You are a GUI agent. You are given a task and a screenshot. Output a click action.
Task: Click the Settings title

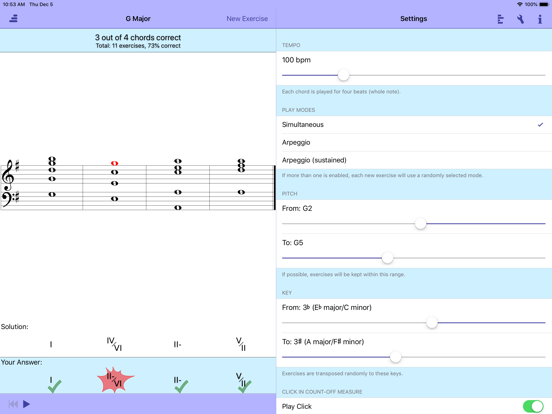(414, 19)
